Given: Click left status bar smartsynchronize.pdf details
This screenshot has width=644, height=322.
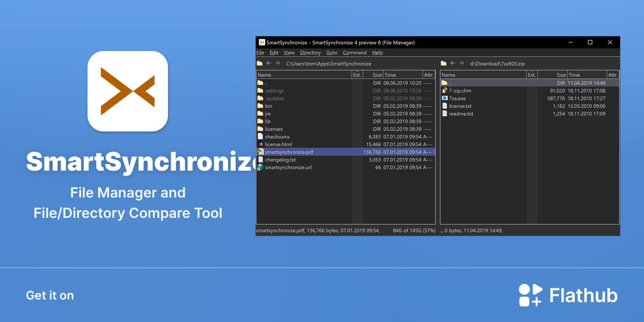Looking at the screenshot, I should (x=318, y=230).
